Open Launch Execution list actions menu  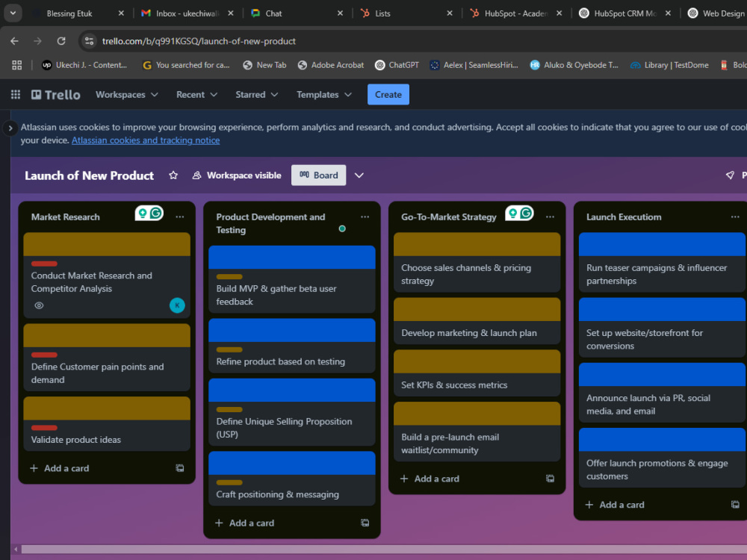point(735,217)
